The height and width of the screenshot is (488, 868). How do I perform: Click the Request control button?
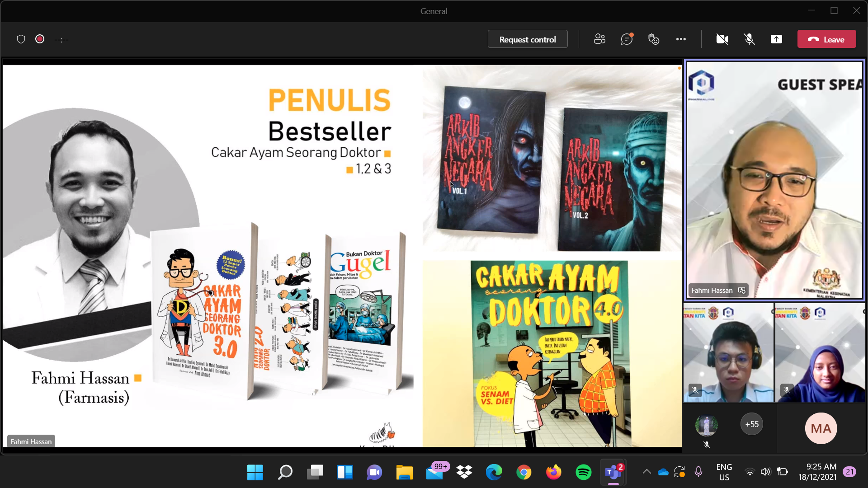click(x=528, y=39)
